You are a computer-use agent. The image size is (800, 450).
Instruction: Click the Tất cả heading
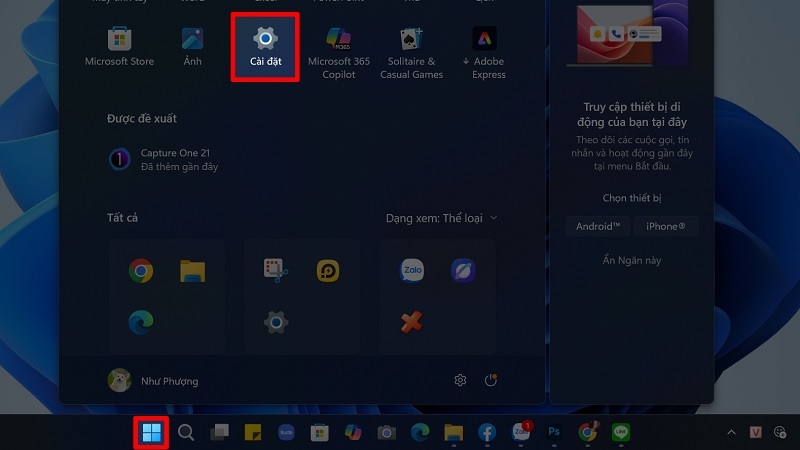[122, 218]
